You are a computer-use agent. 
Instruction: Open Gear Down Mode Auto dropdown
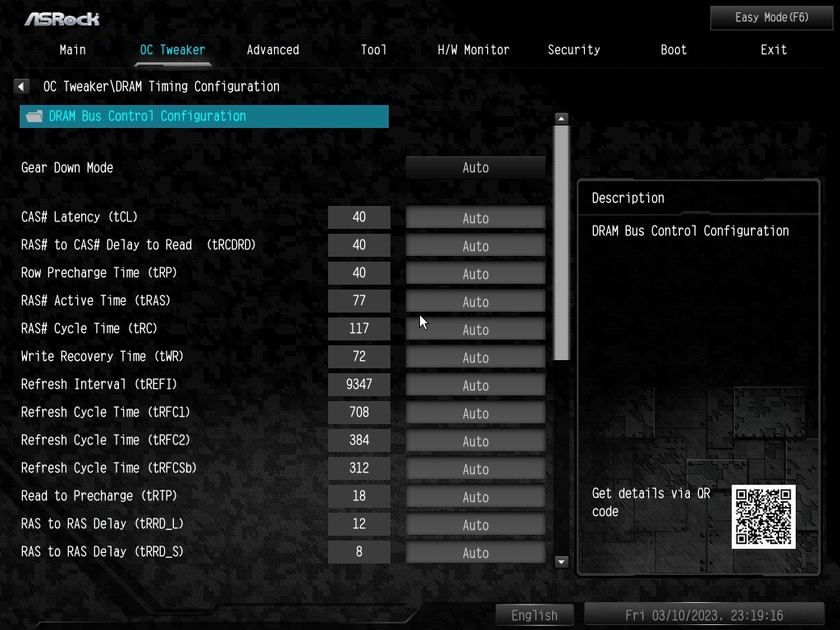point(476,167)
